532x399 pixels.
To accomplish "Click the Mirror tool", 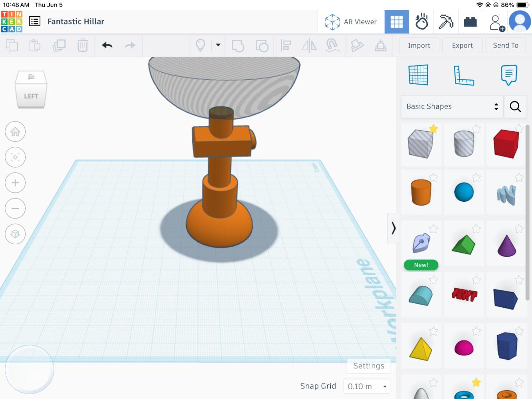I will click(309, 45).
